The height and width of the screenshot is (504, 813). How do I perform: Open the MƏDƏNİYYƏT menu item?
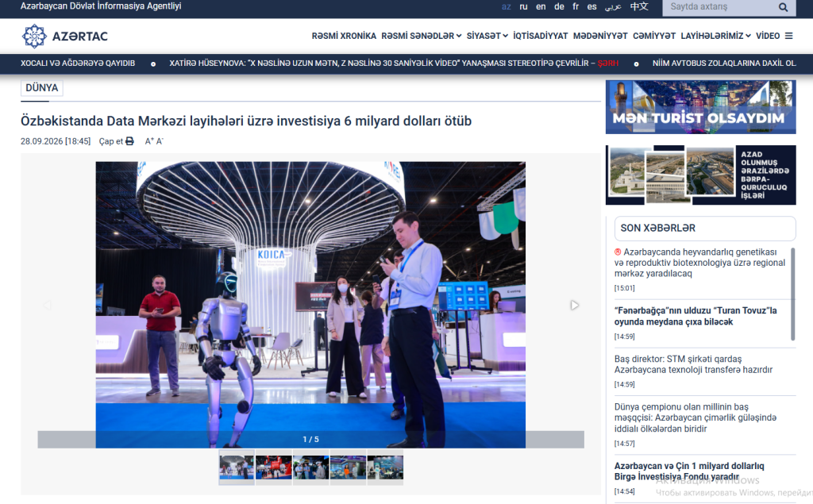tap(600, 36)
